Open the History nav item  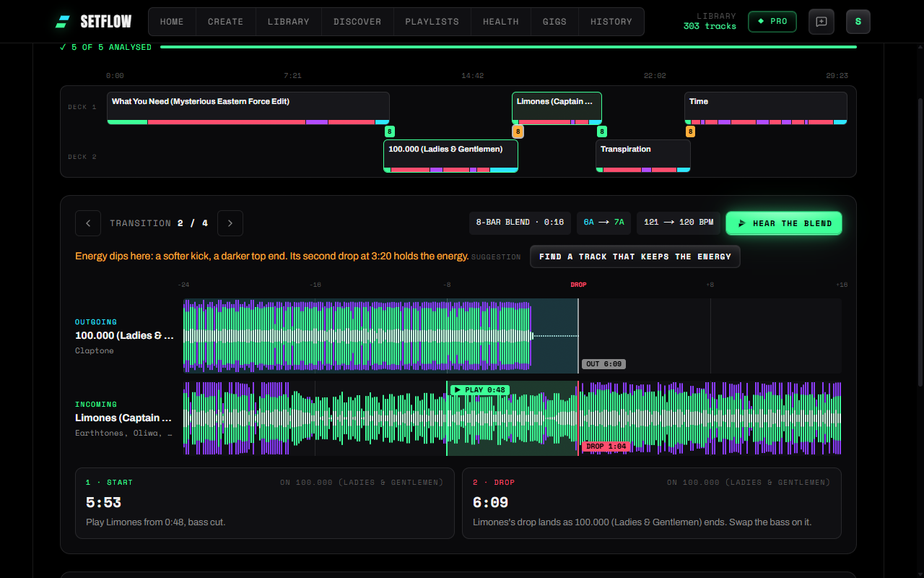coord(611,22)
